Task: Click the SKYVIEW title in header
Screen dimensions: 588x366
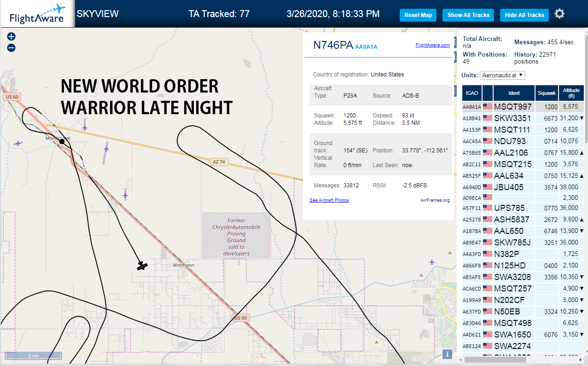Action: tap(98, 14)
